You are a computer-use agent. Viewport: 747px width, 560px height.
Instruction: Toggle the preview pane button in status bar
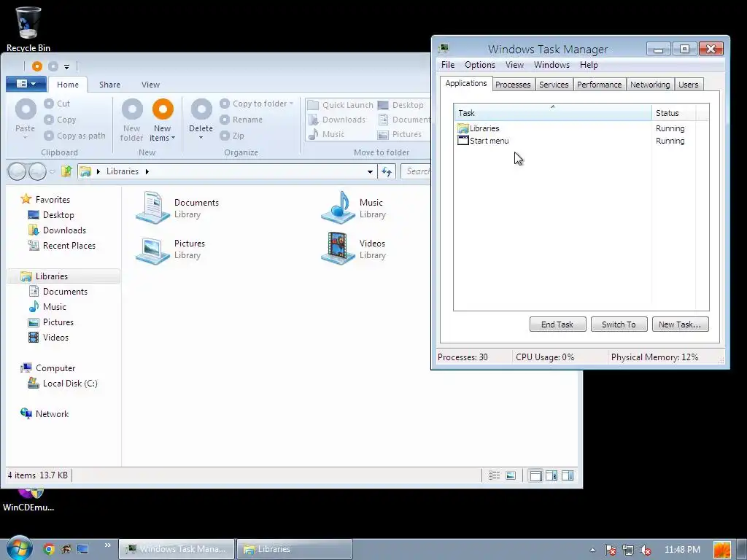tap(551, 475)
